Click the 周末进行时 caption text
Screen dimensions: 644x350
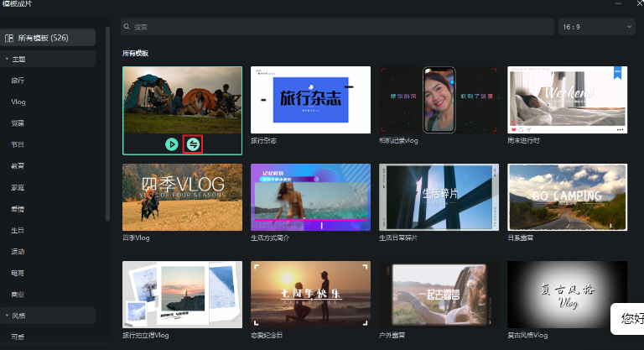(523, 141)
